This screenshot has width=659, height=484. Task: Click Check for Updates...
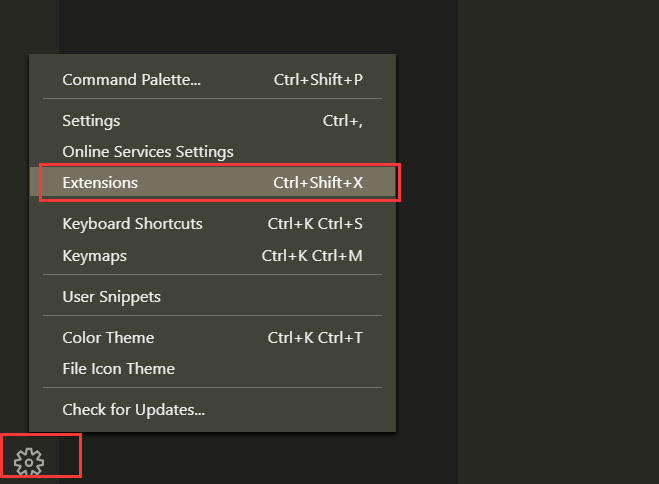(x=133, y=410)
